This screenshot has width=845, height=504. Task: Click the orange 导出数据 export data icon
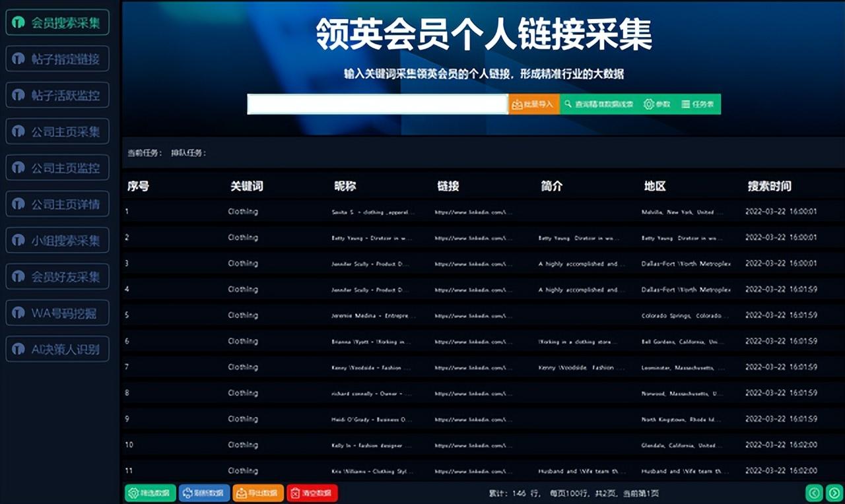coord(242,492)
